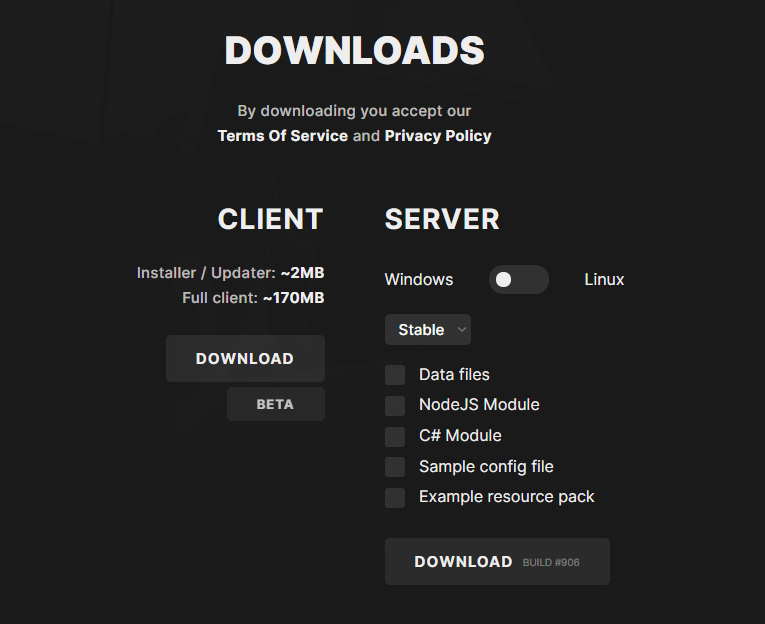Toggle the Windows/Linux server switch

pos(518,280)
